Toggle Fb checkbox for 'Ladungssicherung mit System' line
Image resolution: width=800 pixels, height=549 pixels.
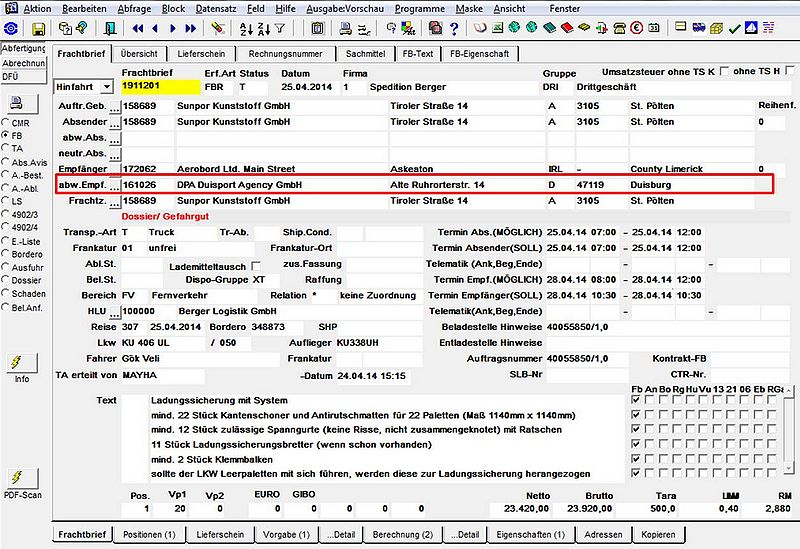[x=636, y=400]
